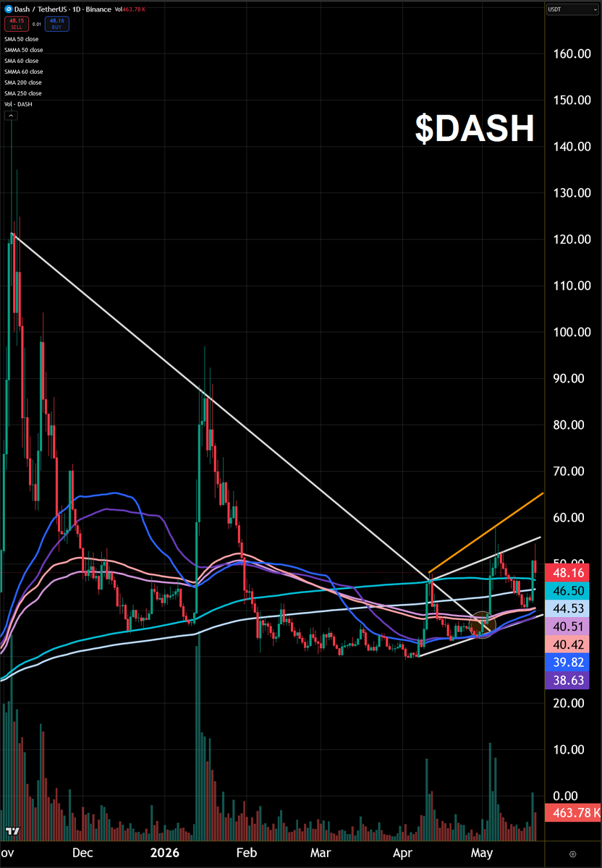Select the SMMA 60 close indicator legend
Viewport: 602px width, 868px height.
[23, 72]
